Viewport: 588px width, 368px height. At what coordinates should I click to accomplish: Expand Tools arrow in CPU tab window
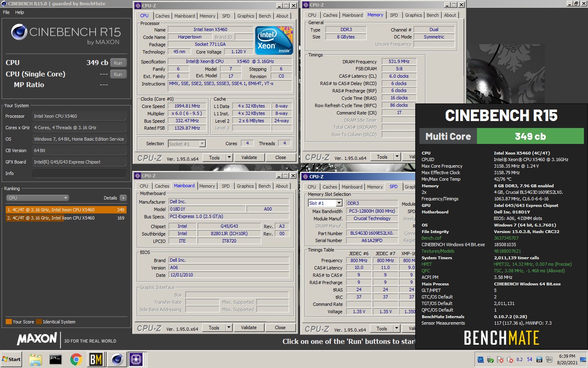(229, 157)
